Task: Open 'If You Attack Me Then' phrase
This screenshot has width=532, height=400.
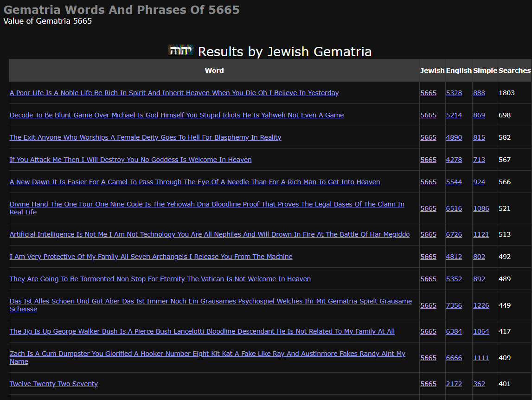Action: 131,160
